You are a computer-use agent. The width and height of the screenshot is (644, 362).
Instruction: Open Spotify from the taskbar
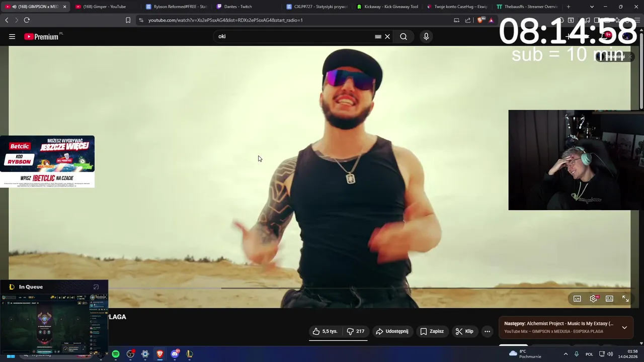(116, 354)
